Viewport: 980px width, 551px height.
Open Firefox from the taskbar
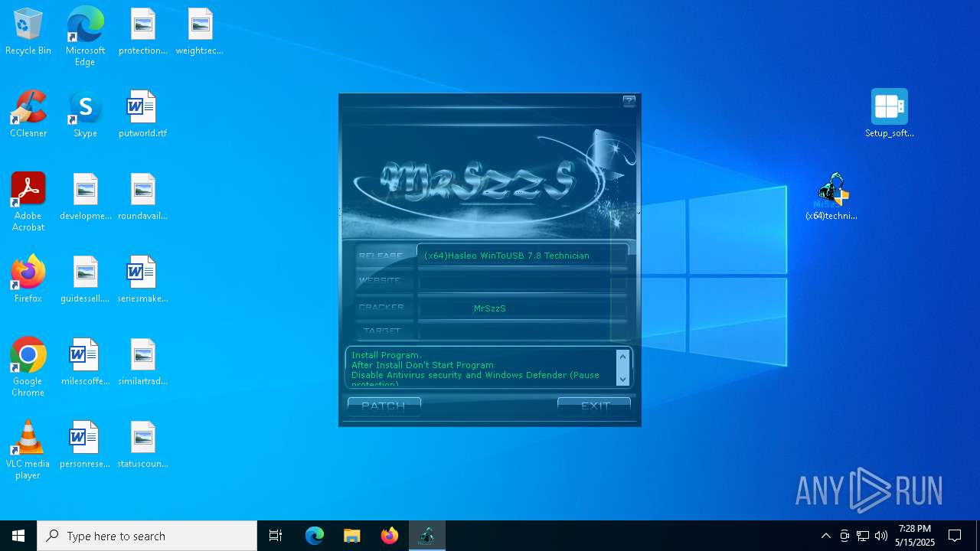click(390, 536)
